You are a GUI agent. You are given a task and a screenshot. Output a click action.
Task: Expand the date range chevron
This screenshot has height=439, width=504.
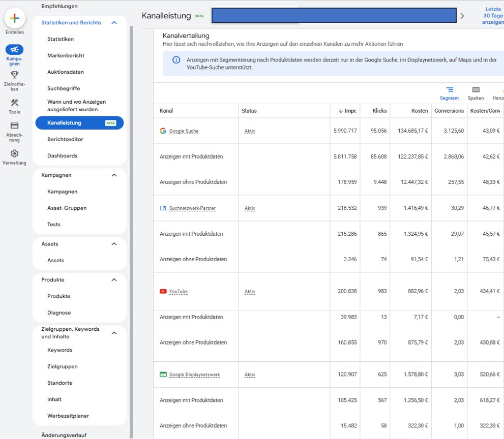pos(462,15)
